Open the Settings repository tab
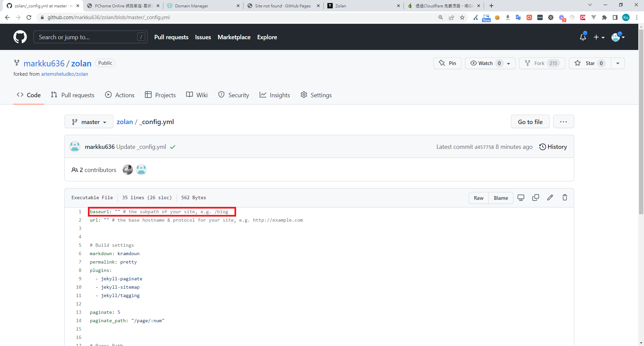The height and width of the screenshot is (346, 644). click(316, 95)
